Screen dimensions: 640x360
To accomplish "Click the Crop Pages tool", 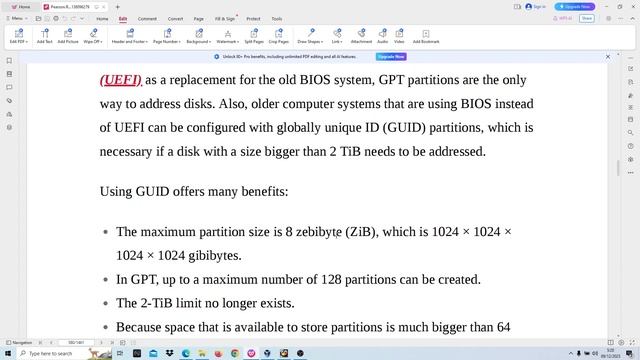I will [279, 36].
